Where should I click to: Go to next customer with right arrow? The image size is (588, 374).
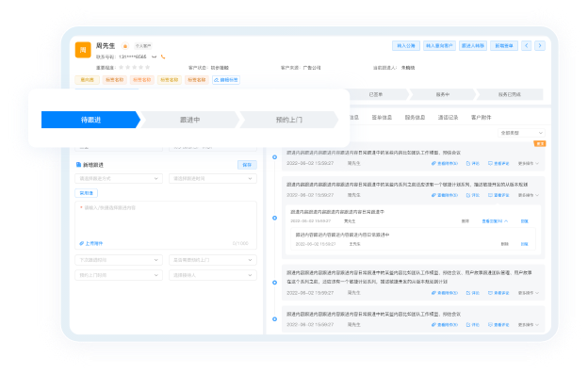tap(540, 46)
